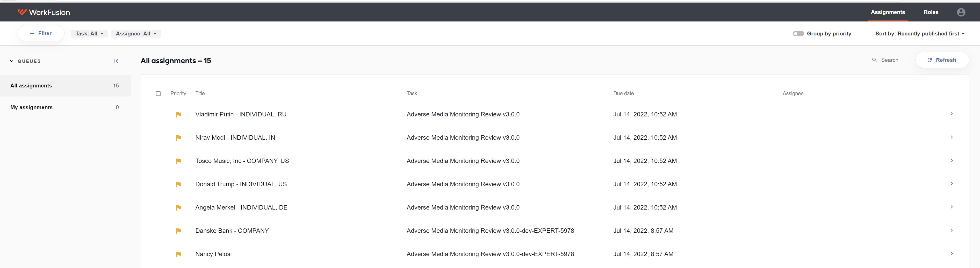Open the Assignee: All filter dropdown

click(x=136, y=33)
